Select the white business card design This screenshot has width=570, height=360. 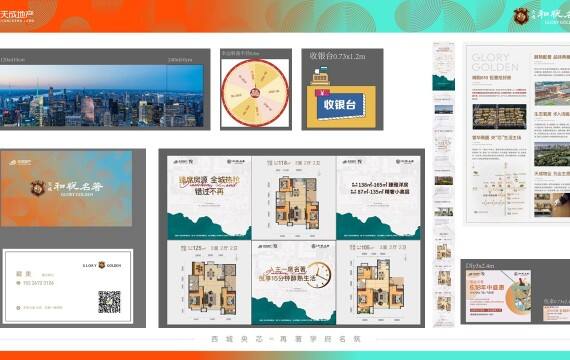tap(68, 286)
